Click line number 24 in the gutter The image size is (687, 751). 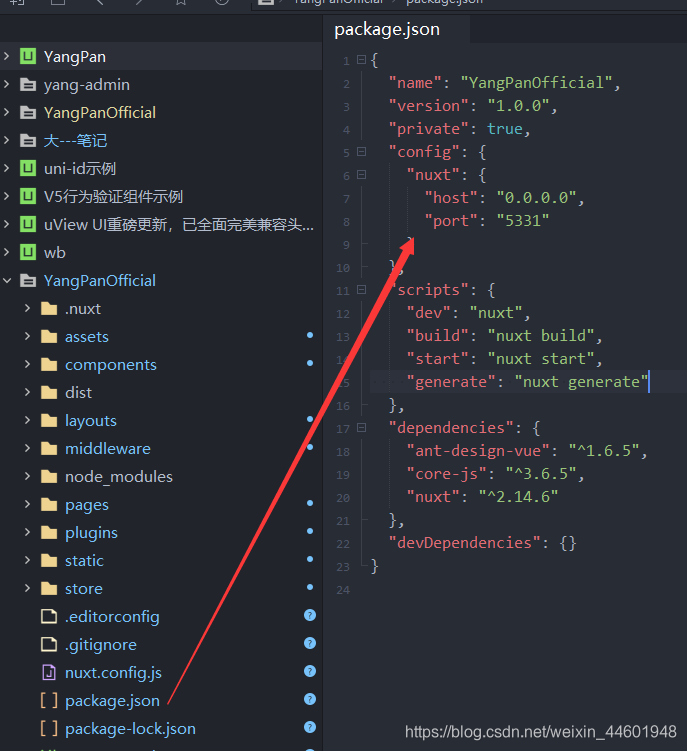343,590
